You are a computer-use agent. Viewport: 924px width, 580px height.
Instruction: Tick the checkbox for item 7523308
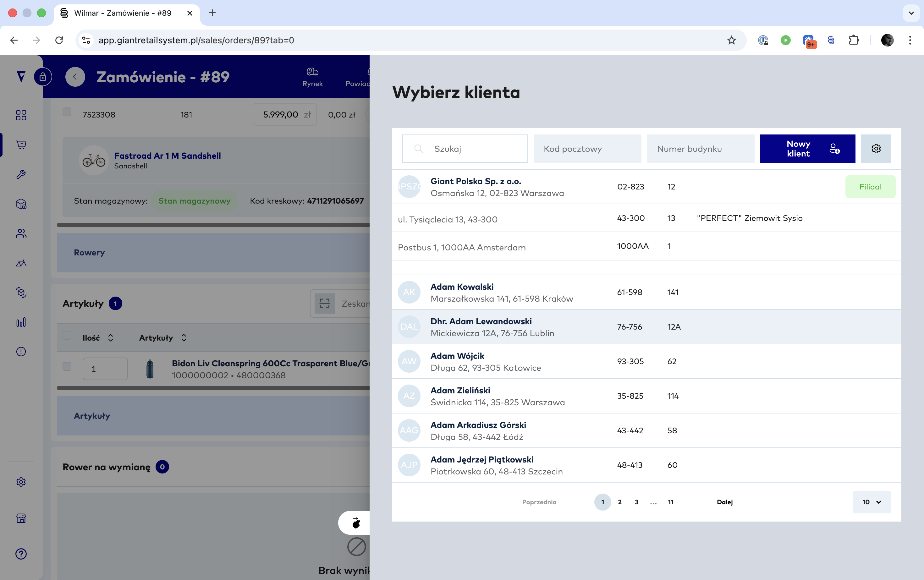pyautogui.click(x=67, y=112)
